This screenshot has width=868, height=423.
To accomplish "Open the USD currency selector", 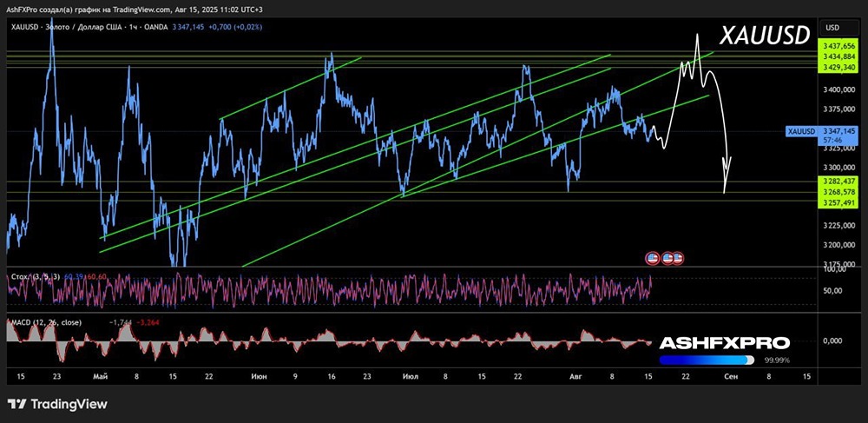I will tap(832, 27).
